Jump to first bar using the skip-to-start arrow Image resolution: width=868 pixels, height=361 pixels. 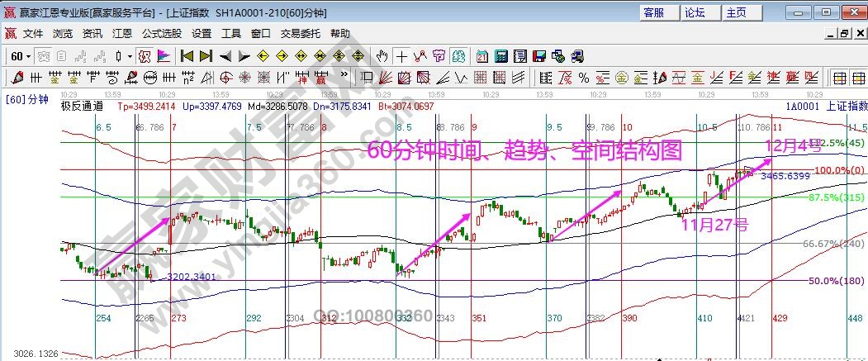tap(187, 56)
